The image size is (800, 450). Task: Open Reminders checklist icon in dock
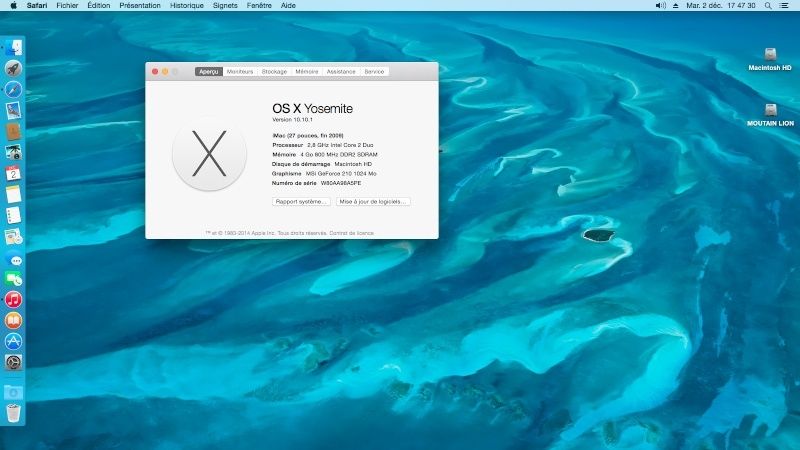[13, 215]
